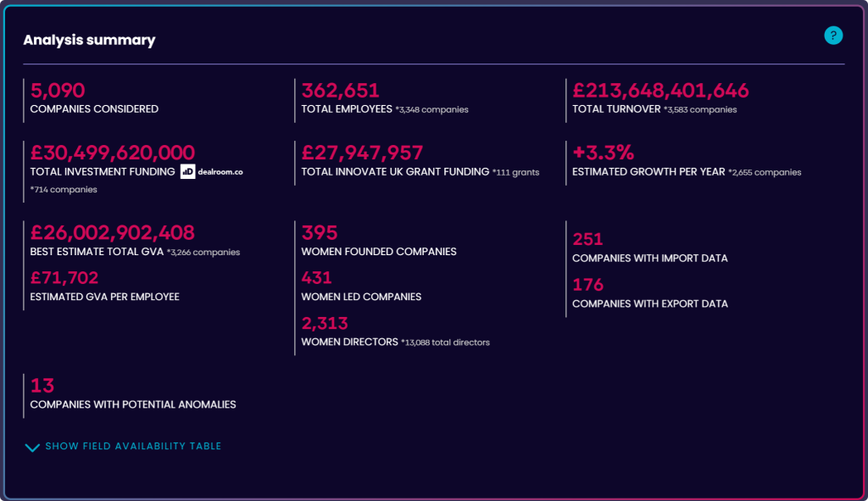The width and height of the screenshot is (868, 501).
Task: Click the £71,702 GVA per employee figure
Action: pyautogui.click(x=64, y=277)
